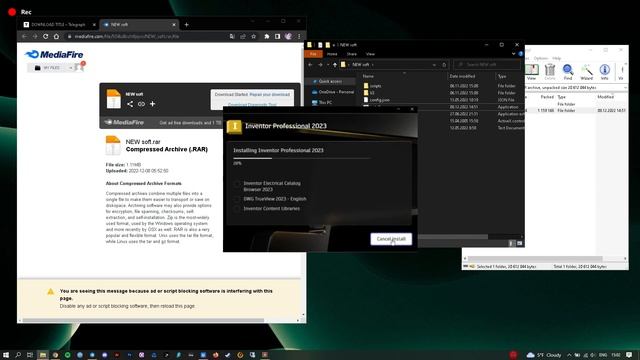This screenshot has width=640, height=360.
Task: Open the browser side panel icon
Action: tap(278, 36)
